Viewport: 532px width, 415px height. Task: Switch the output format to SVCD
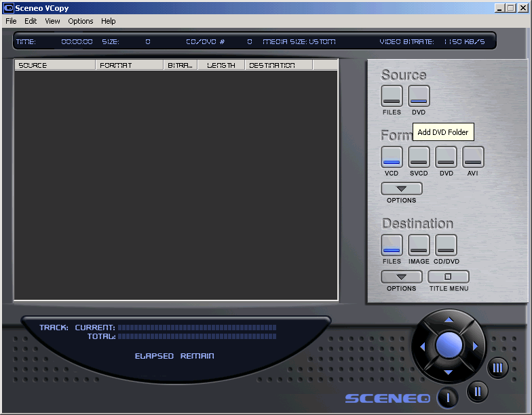pos(419,157)
